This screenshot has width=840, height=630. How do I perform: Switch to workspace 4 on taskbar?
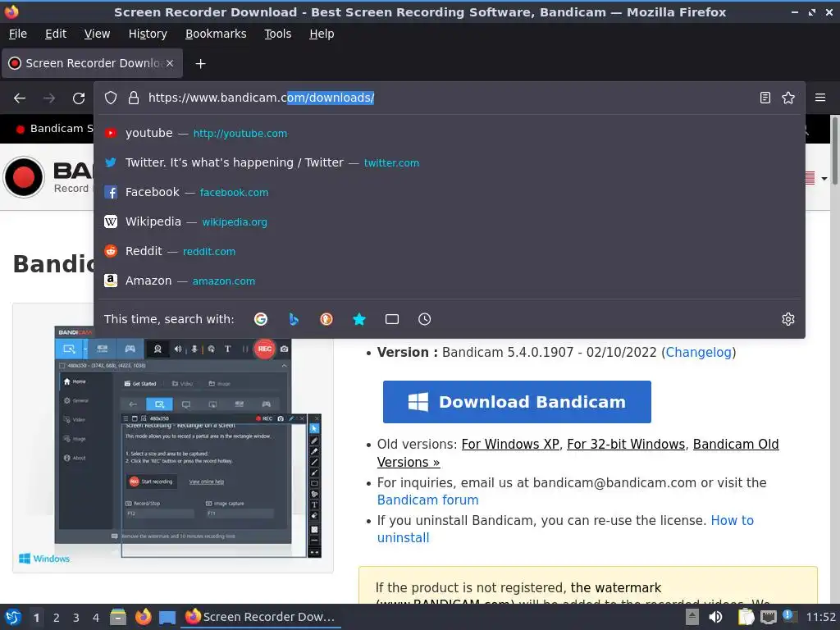(x=96, y=618)
